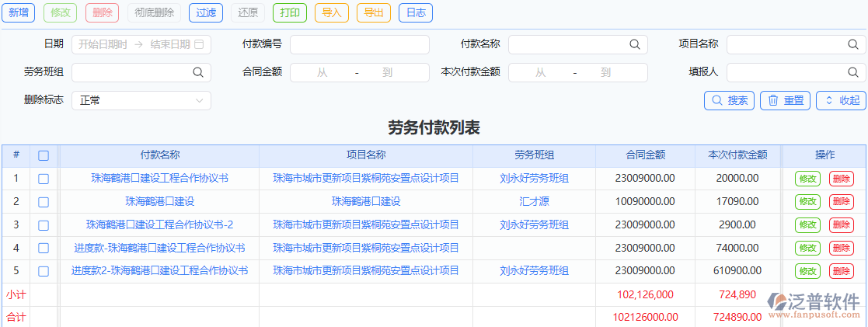
Task: Click 修改 in row 4 操作 column
Action: (807, 249)
